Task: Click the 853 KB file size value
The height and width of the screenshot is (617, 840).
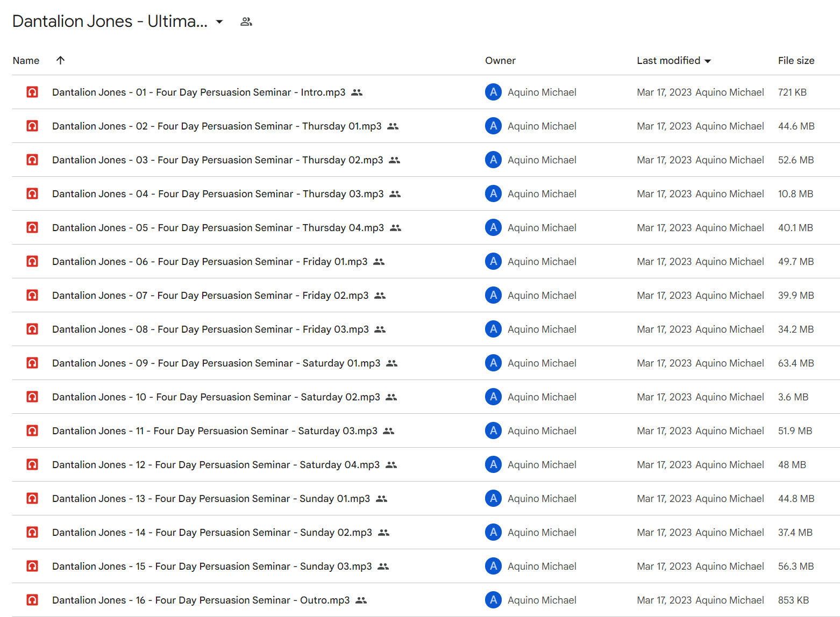Action: [793, 600]
